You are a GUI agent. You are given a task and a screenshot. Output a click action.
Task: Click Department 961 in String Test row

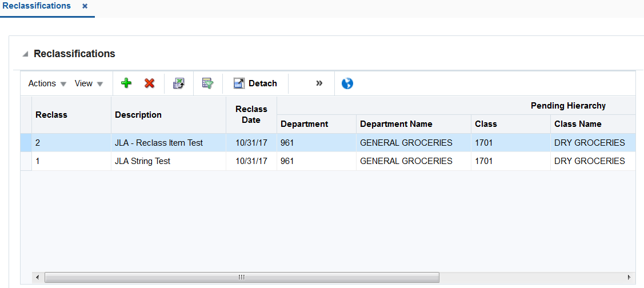[x=316, y=162]
